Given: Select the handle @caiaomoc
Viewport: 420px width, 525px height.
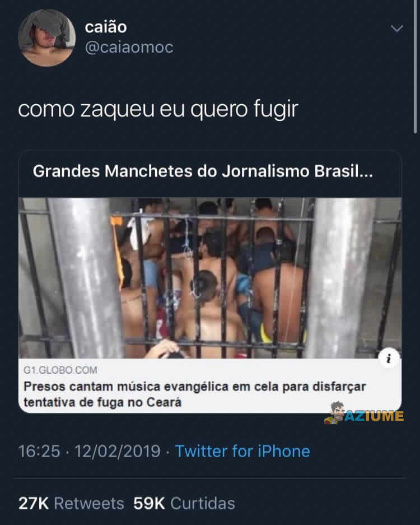Looking at the screenshot, I should pos(129,48).
